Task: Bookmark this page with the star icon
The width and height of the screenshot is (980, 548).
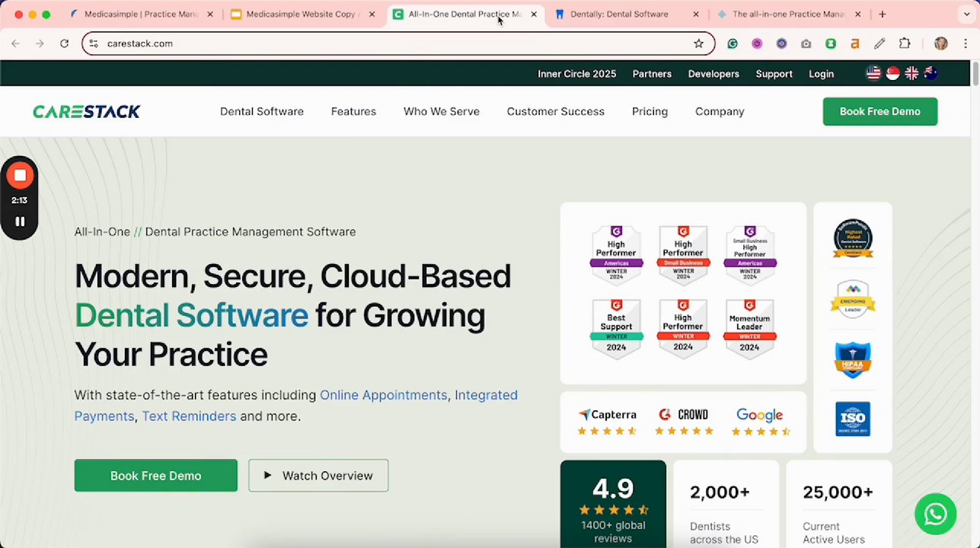Action: pyautogui.click(x=698, y=43)
